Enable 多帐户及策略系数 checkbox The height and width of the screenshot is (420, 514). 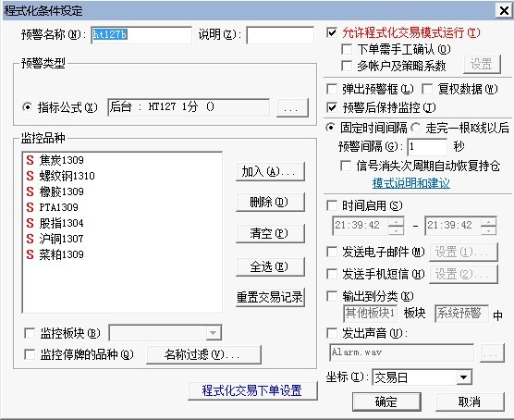click(347, 66)
